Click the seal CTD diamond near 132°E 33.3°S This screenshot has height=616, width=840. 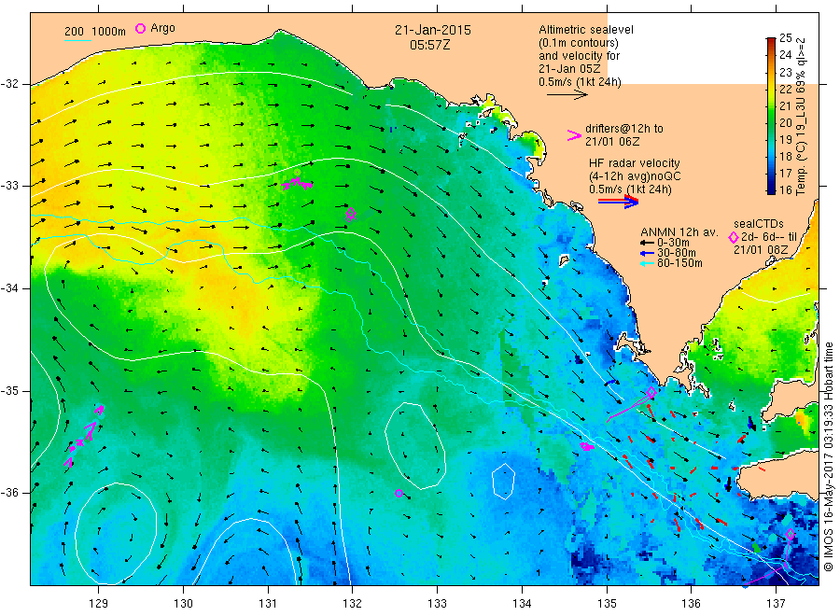[351, 214]
